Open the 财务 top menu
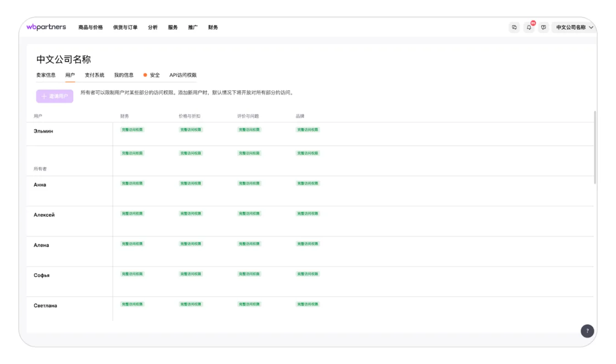The image size is (616, 364). pos(213,28)
